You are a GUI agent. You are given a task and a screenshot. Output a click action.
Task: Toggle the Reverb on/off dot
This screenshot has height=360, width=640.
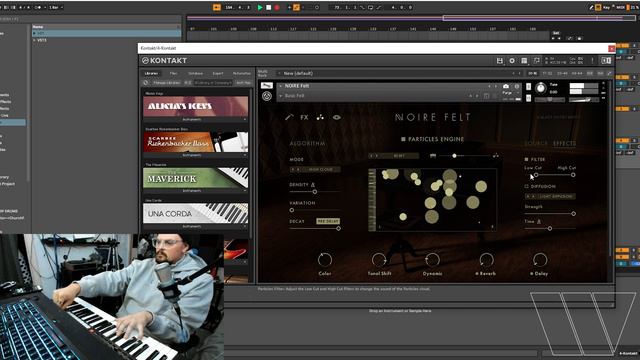pos(477,274)
